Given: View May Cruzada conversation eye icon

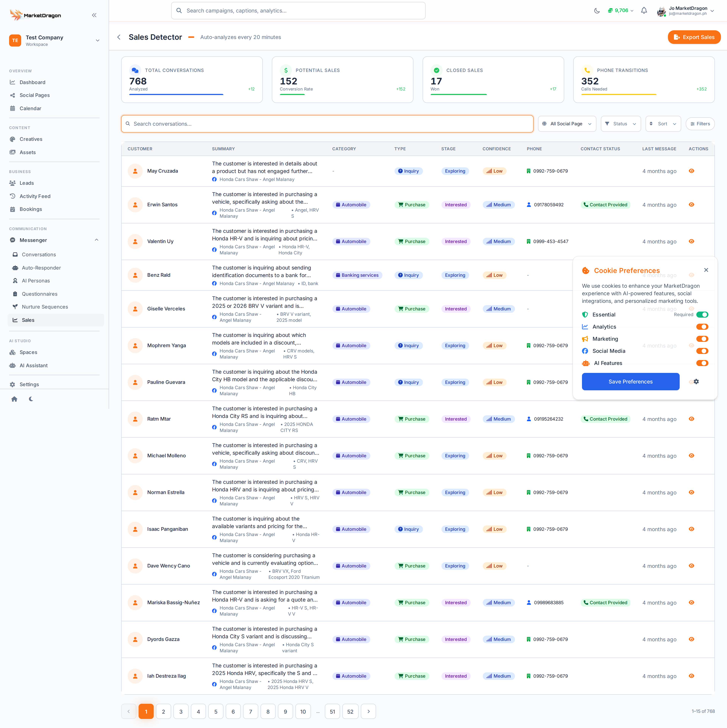Looking at the screenshot, I should [x=691, y=171].
